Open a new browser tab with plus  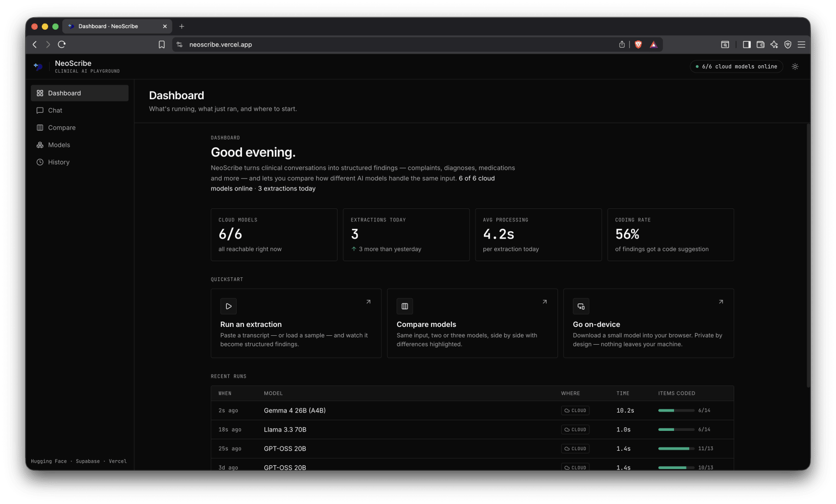tap(182, 26)
